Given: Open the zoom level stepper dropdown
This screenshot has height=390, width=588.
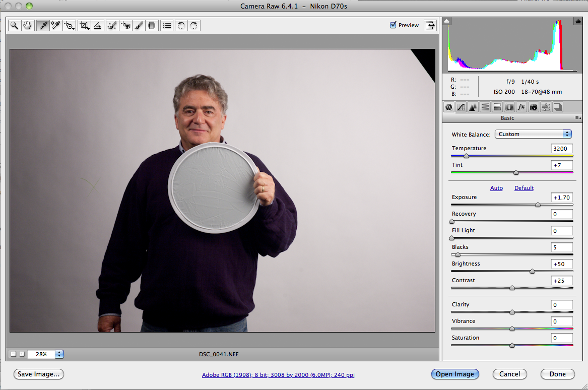Looking at the screenshot, I should (x=59, y=354).
